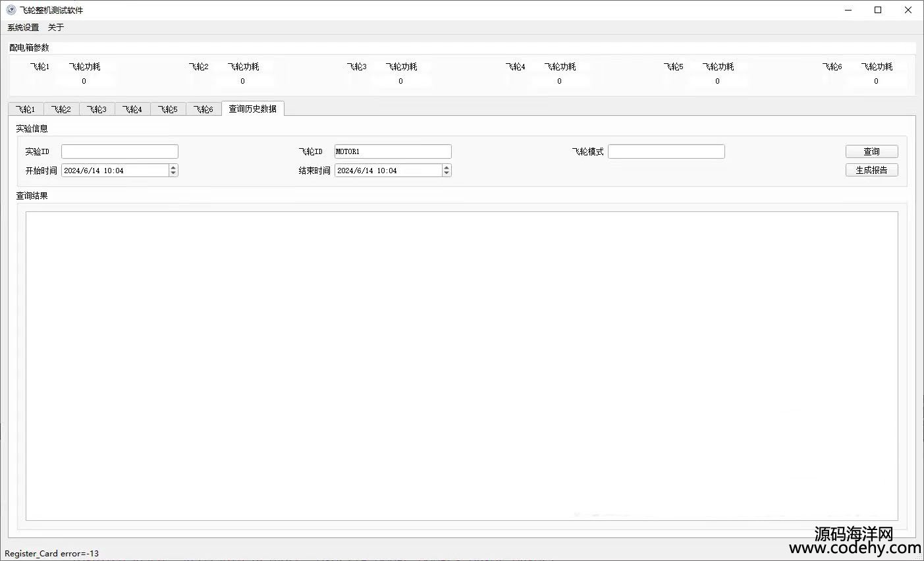The height and width of the screenshot is (561, 924).
Task: Decrease 开始时间 with the down arrow
Action: point(173,173)
